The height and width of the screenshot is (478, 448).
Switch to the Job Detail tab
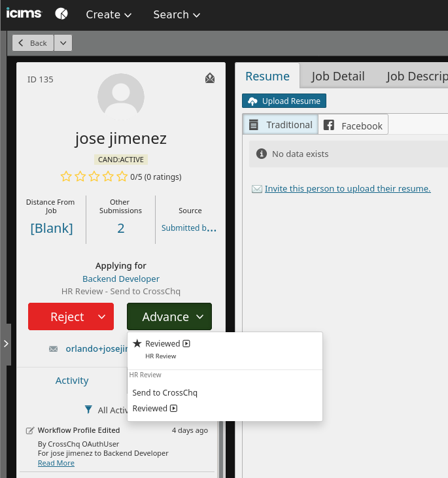coord(337,77)
